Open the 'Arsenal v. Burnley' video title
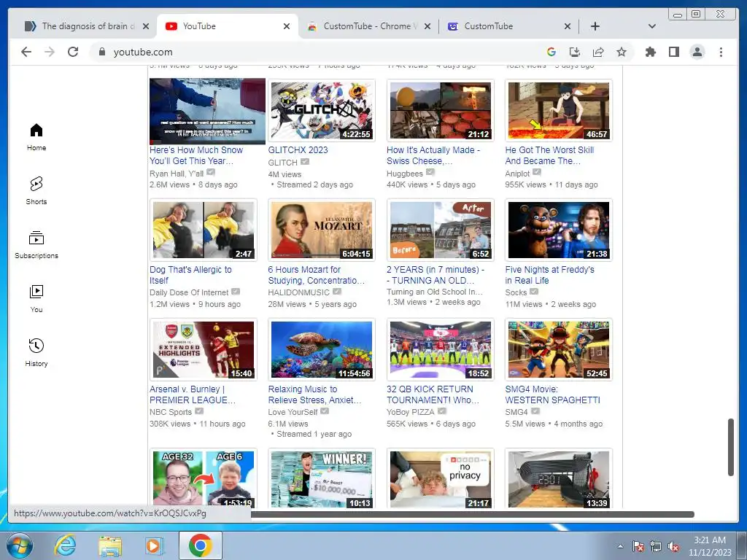The height and width of the screenshot is (560, 747). pos(193,394)
